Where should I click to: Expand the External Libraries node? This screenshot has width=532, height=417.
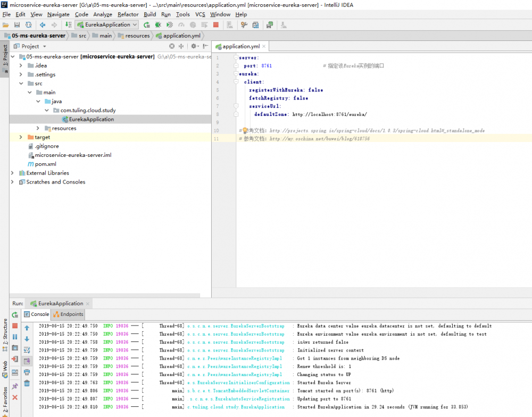(x=13, y=173)
